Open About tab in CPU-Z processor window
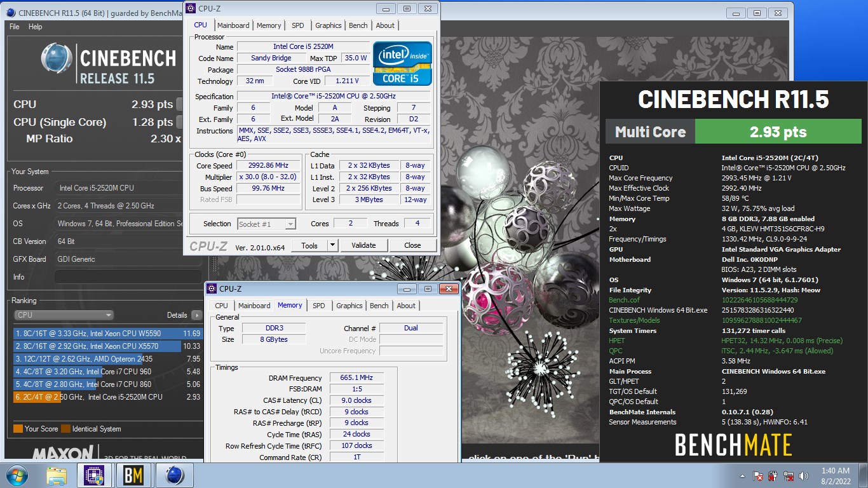The image size is (868, 488). [x=385, y=25]
